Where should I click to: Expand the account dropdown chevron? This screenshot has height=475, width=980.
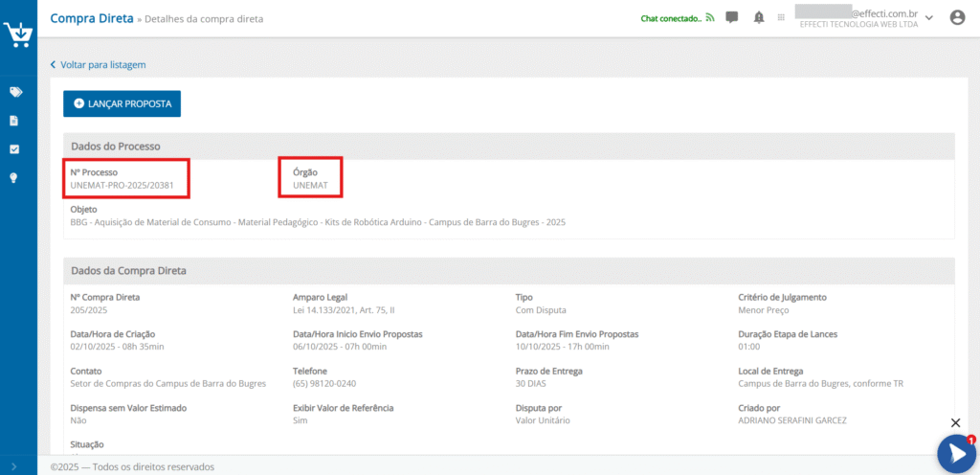[x=929, y=18]
